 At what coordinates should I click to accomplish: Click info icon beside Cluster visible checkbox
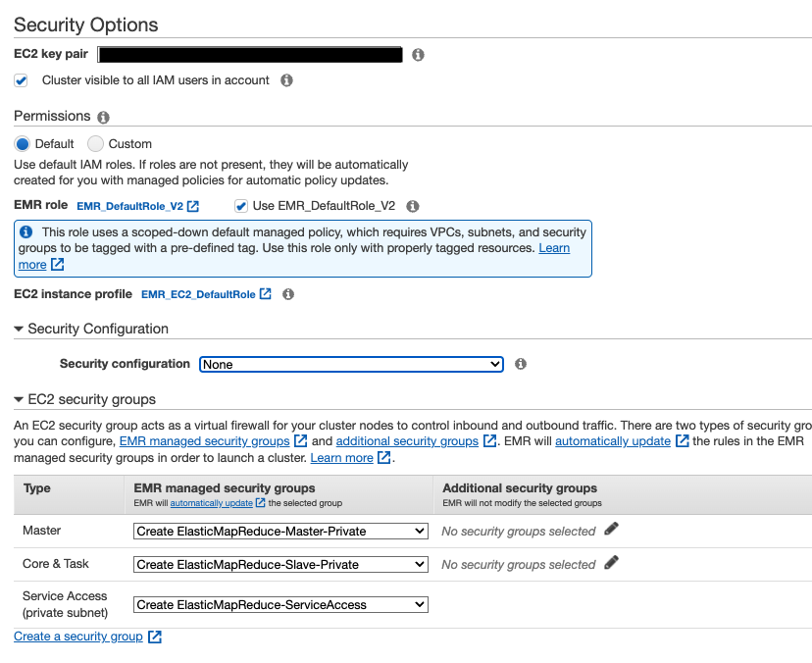[287, 80]
